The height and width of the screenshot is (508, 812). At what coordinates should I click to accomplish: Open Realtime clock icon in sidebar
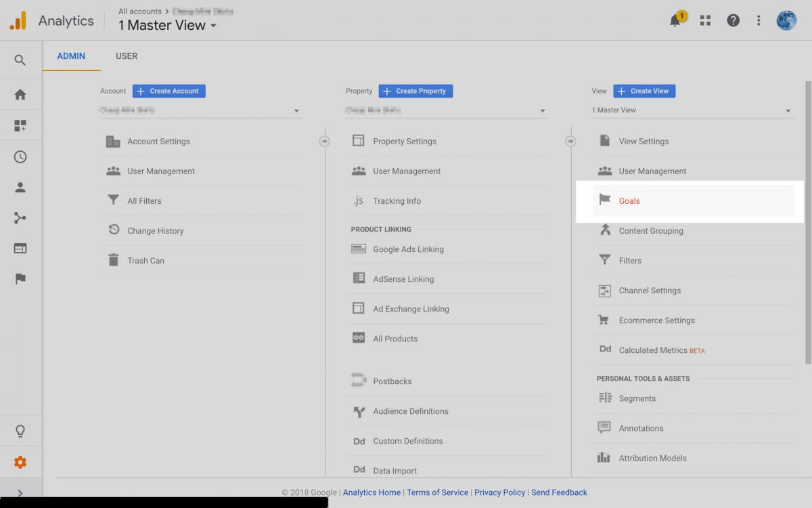20,156
